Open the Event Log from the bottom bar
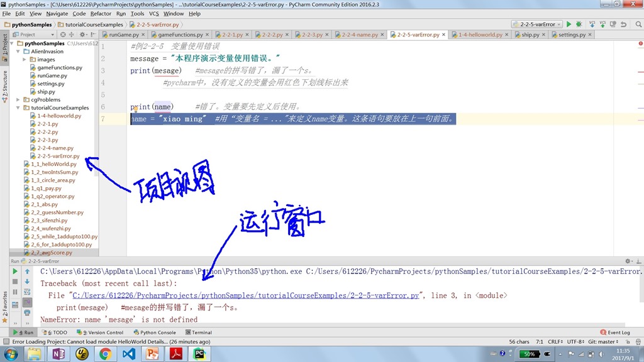 pos(615,332)
